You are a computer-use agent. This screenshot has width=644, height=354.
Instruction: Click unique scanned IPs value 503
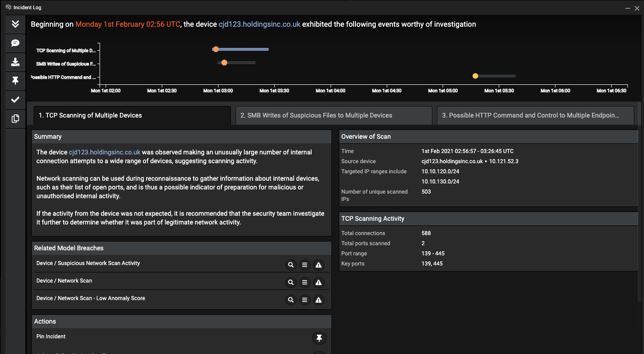[426, 192]
